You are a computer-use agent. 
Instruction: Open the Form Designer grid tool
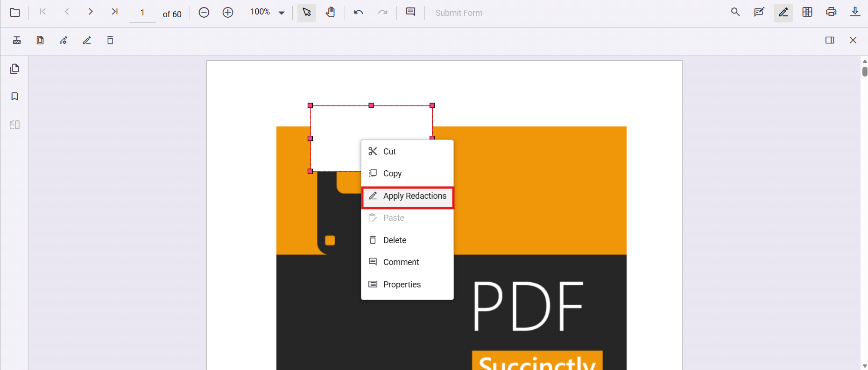807,12
